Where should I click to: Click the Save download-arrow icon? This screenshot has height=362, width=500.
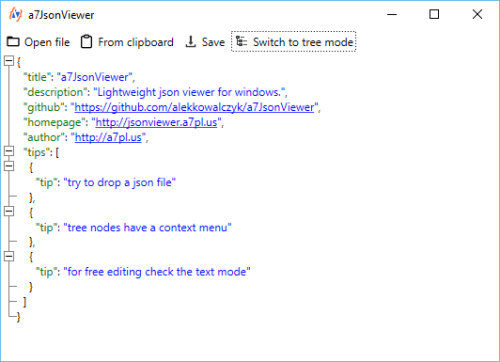tap(190, 42)
